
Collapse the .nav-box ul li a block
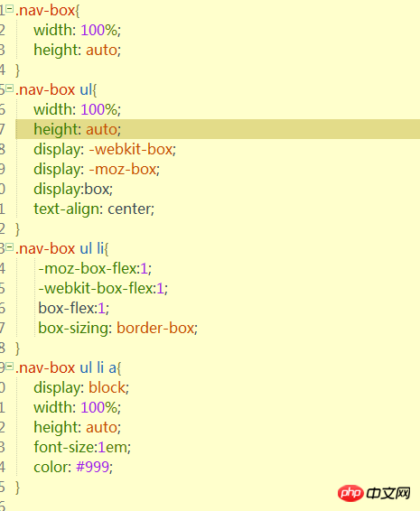pyautogui.click(x=10, y=367)
